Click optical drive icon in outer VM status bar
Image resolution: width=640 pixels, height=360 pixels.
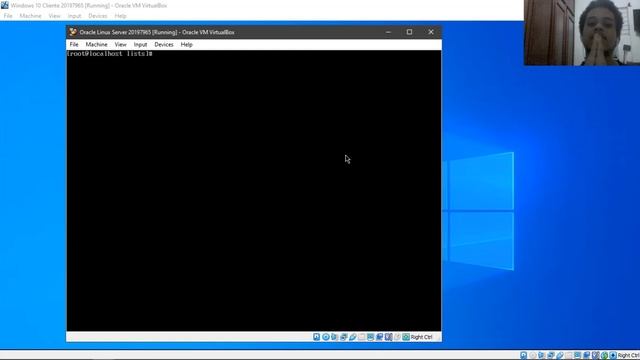533,356
